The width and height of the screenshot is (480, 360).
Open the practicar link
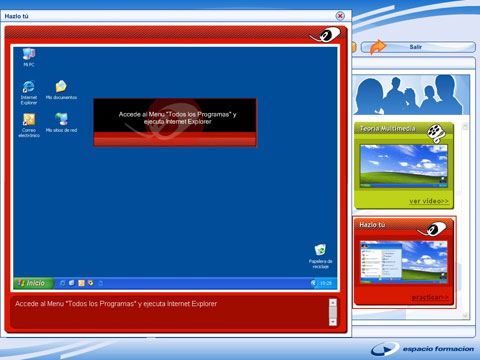tap(430, 297)
